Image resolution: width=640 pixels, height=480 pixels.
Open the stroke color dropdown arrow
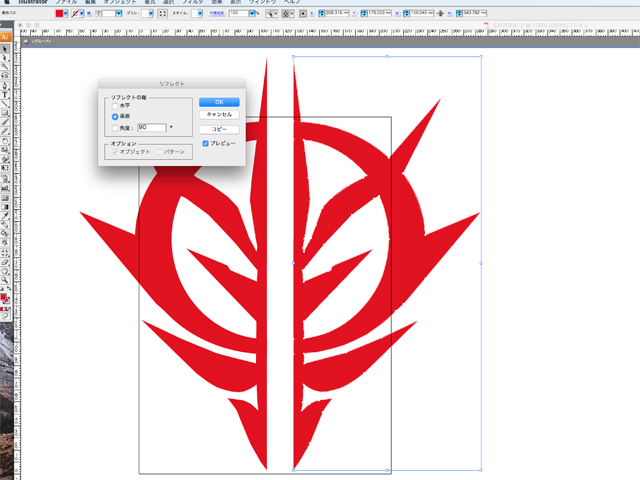tap(82, 13)
